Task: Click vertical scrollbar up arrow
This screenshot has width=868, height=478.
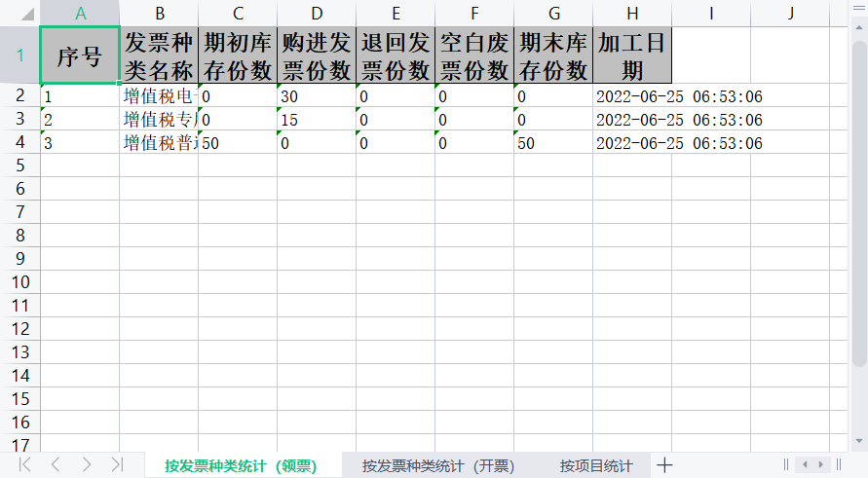Action: click(x=859, y=27)
